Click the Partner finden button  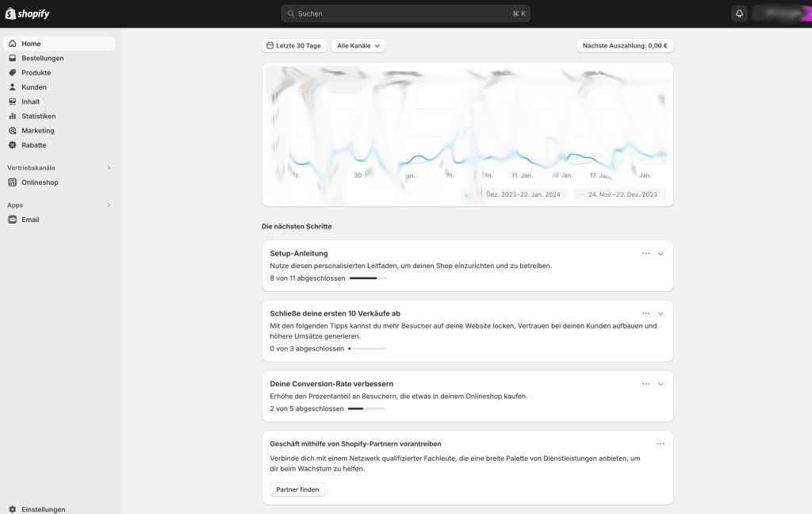pyautogui.click(x=297, y=489)
